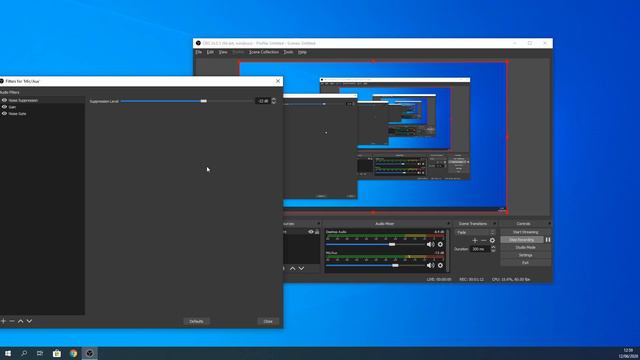Click the Stop Recording button
The width and height of the screenshot is (640, 360).
coord(522,240)
